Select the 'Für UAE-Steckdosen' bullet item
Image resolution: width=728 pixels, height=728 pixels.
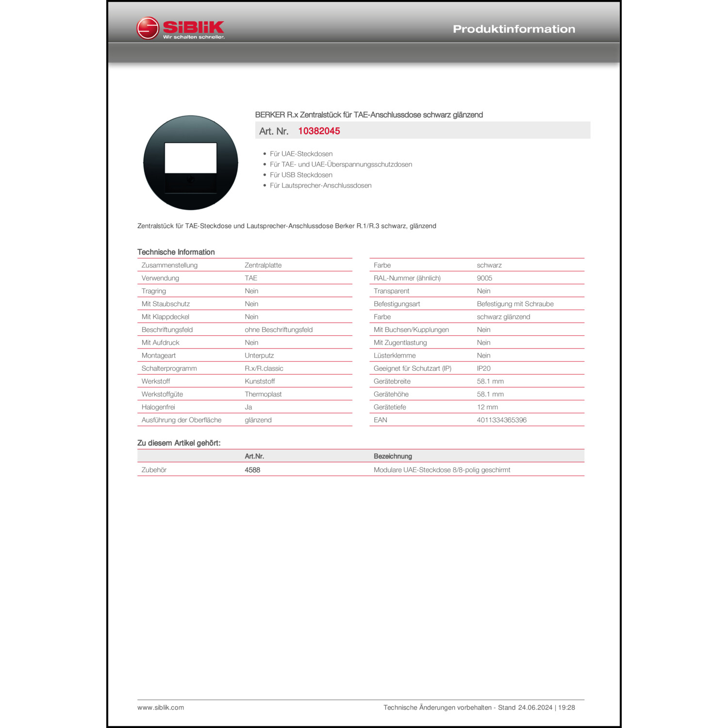[301, 154]
